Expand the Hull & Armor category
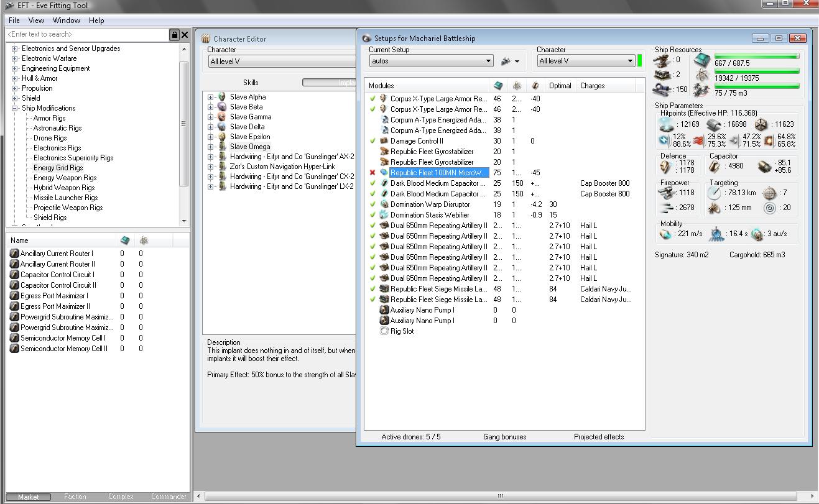This screenshot has width=819, height=504. [14, 78]
